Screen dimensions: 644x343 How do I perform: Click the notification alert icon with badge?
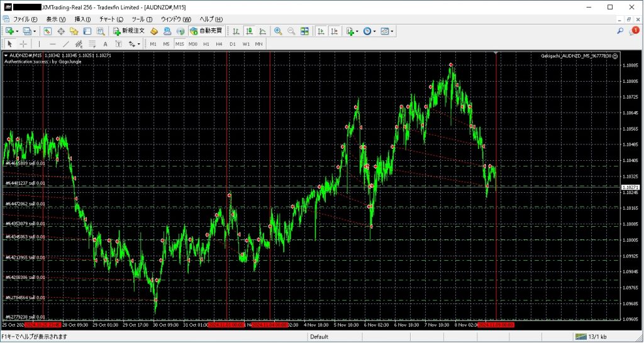(x=635, y=30)
